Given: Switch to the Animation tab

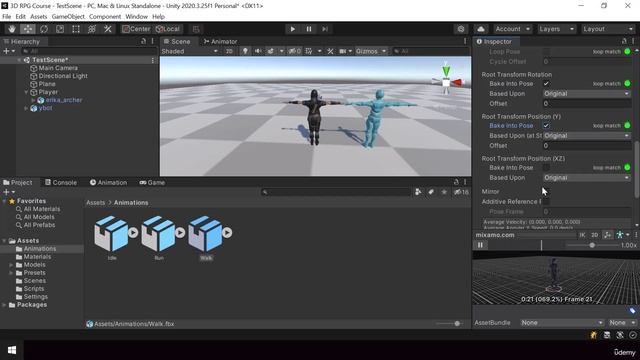Looking at the screenshot, I should (109, 182).
